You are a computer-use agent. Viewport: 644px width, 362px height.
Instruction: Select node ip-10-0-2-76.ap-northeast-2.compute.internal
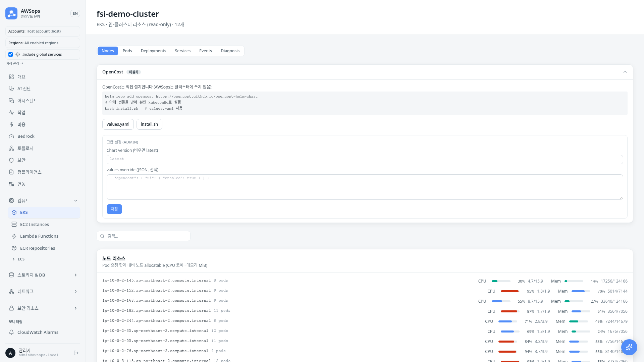(155, 351)
